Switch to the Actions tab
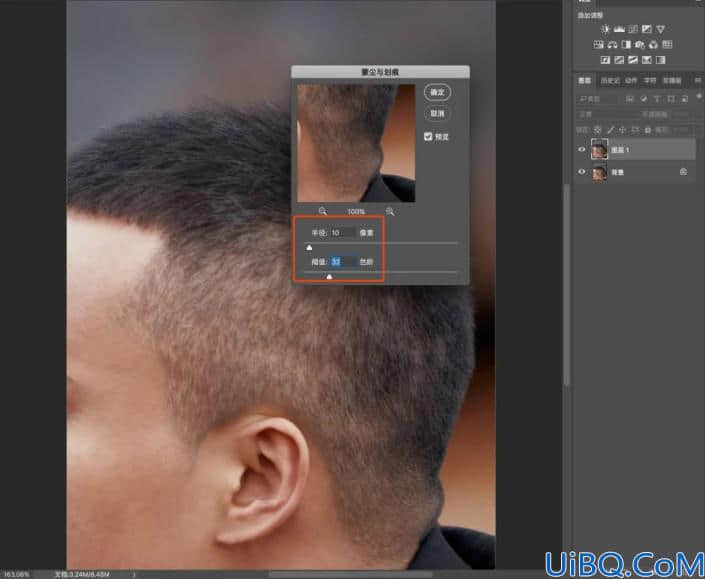The width and height of the screenshot is (705, 579). click(631, 80)
